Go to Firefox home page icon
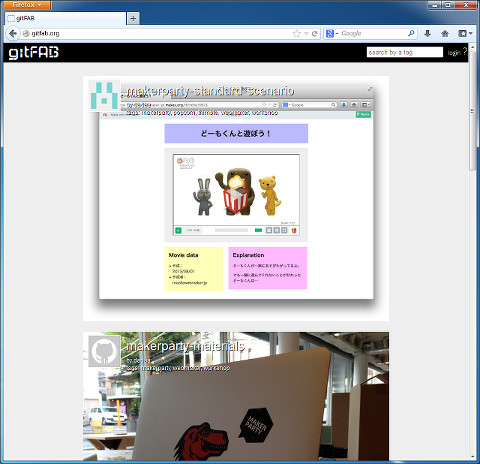The width and height of the screenshot is (480, 464). click(x=445, y=33)
